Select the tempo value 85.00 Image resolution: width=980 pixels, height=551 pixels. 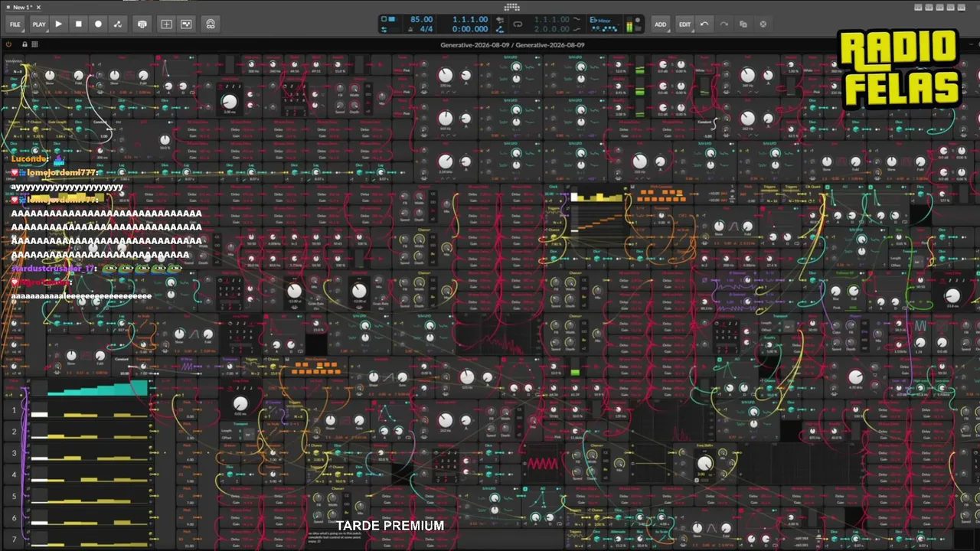tap(421, 19)
